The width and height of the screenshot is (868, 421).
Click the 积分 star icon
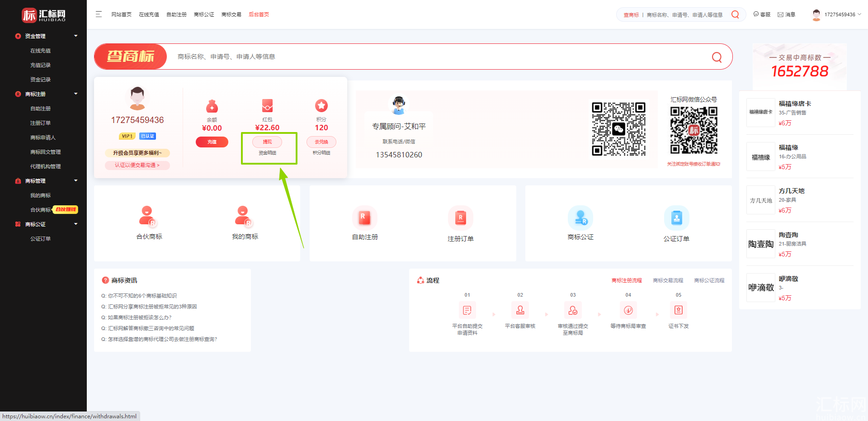click(x=321, y=106)
